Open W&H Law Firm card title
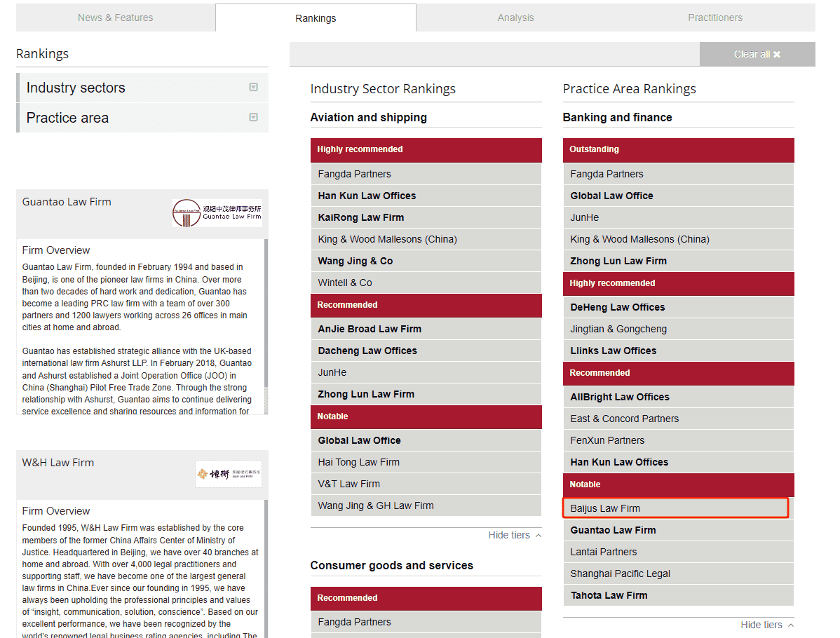 58,463
